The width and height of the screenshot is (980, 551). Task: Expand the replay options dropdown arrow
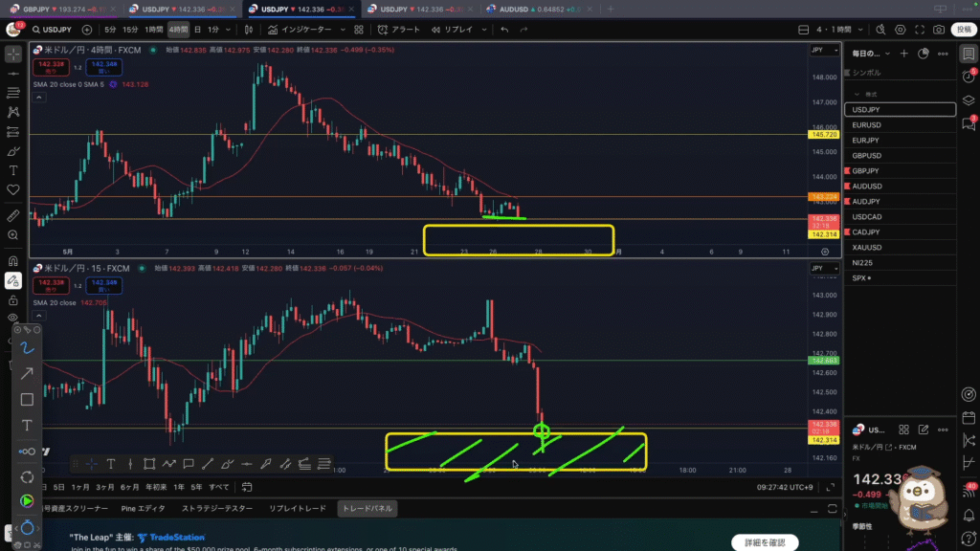pos(483,30)
